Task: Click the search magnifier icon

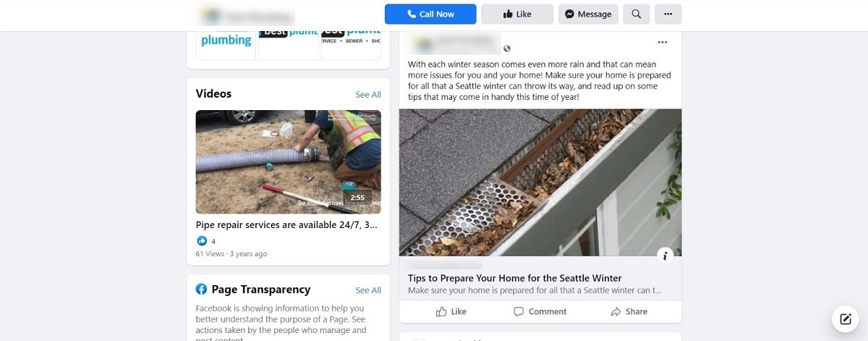Action: (637, 14)
